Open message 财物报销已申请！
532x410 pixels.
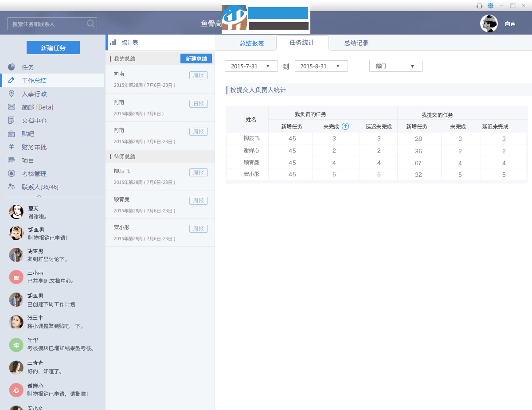click(x=47, y=238)
